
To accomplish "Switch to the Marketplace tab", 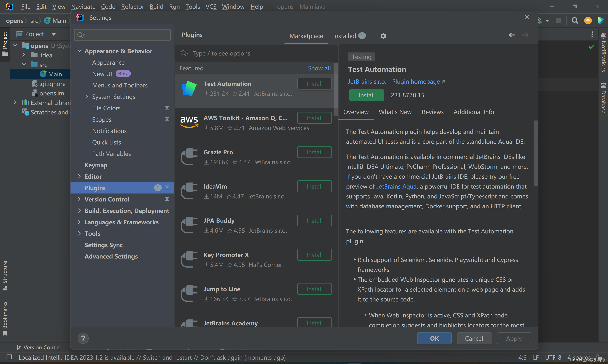I will (x=306, y=36).
